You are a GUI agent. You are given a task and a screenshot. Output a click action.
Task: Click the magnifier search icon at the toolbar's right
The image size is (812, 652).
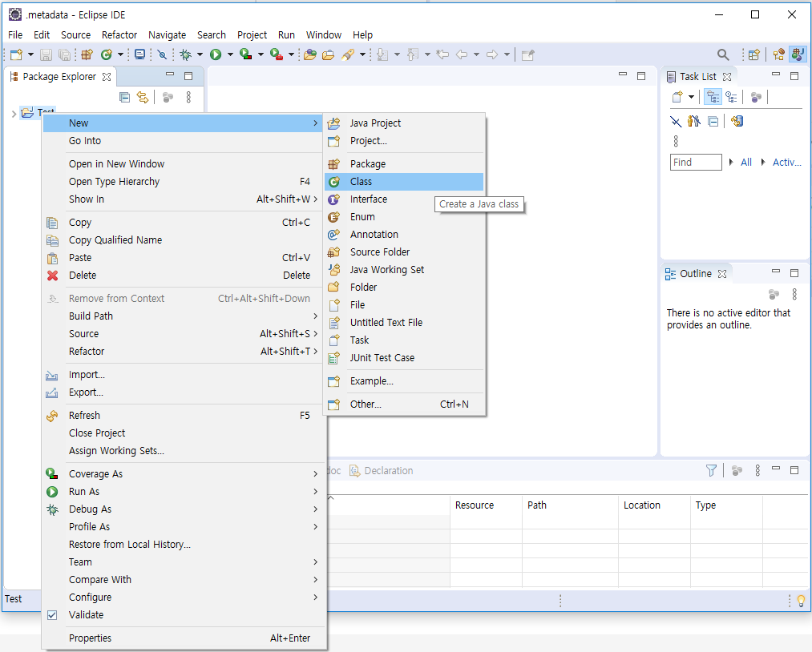point(723,54)
